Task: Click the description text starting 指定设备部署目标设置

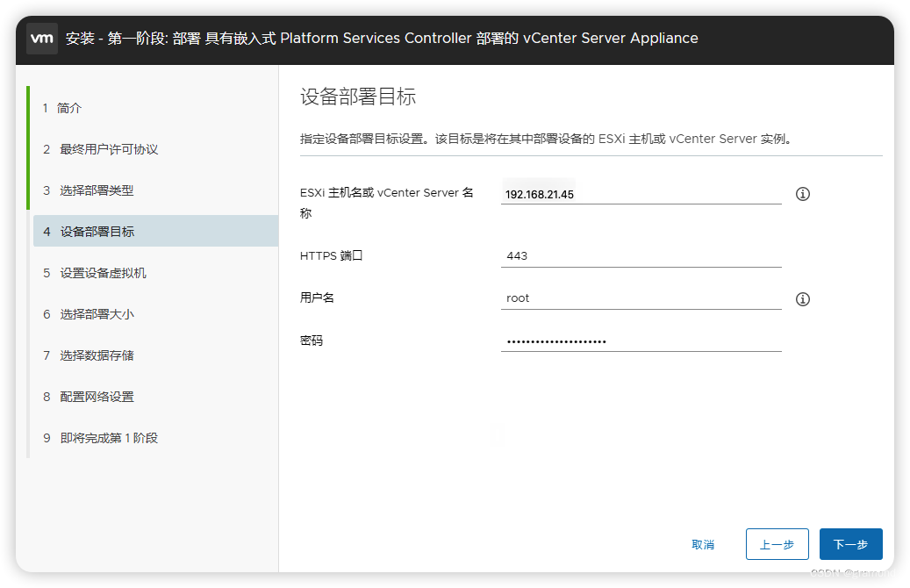Action: click(546, 139)
